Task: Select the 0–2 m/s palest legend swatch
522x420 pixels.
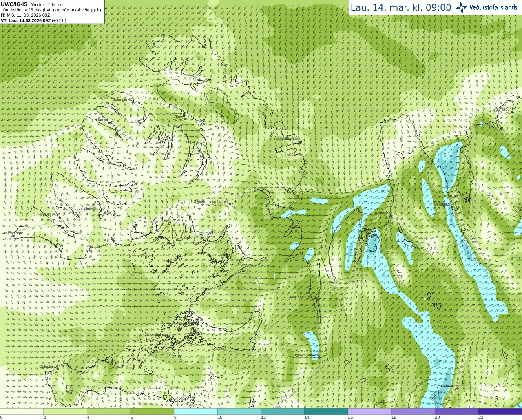Action: [x=22, y=411]
